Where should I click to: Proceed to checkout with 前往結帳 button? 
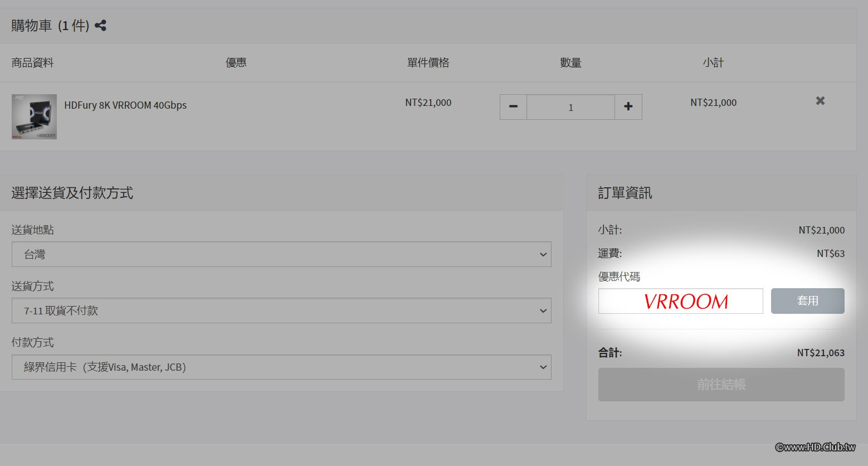(x=721, y=385)
